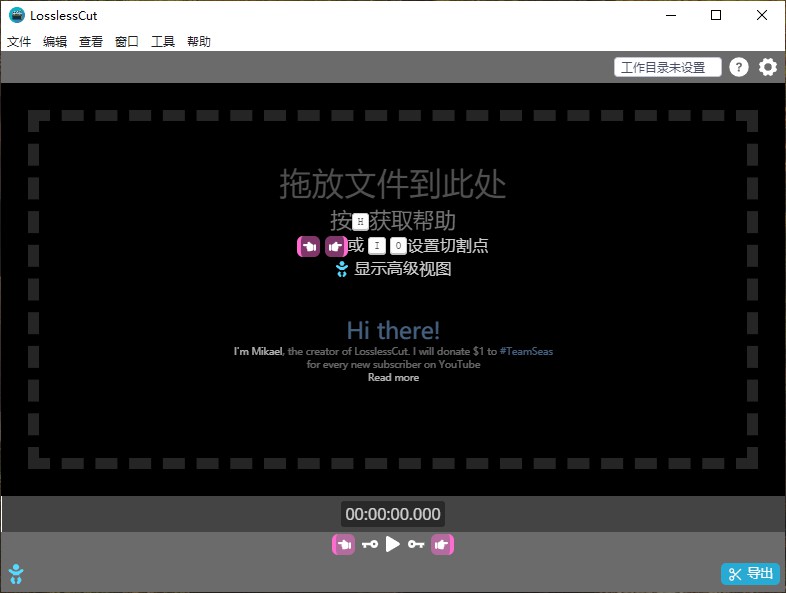The width and height of the screenshot is (786, 593).
Task: Close the LosslessCut window
Action: tap(762, 15)
